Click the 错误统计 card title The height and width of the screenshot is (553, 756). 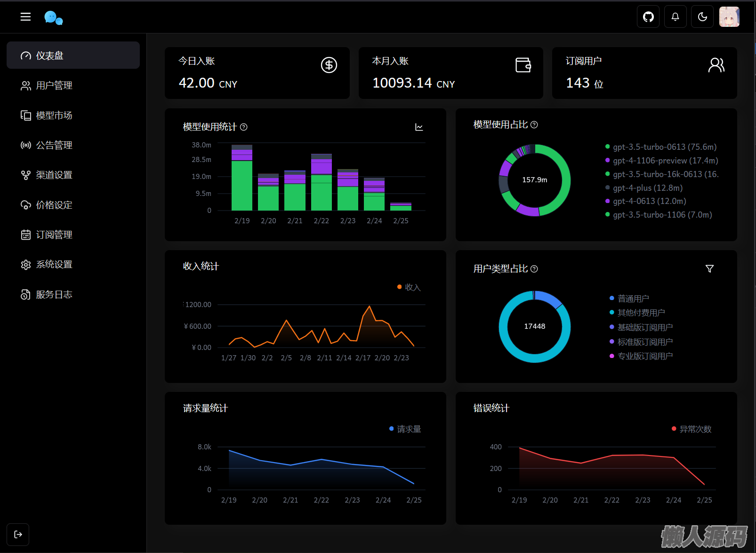(491, 408)
